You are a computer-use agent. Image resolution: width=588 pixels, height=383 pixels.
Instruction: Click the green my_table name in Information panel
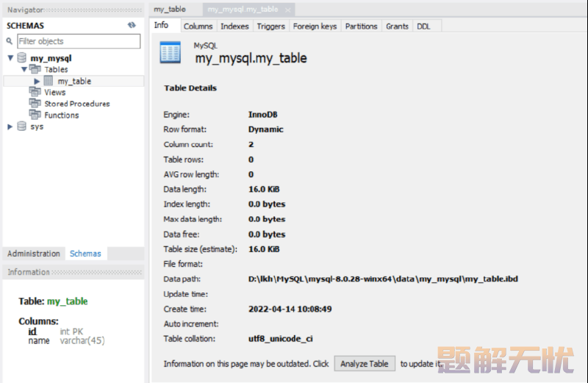point(67,301)
